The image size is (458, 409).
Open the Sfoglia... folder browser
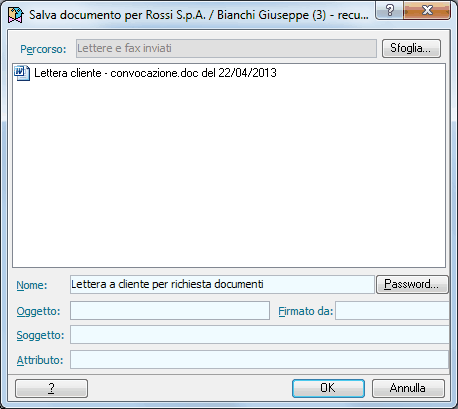pos(411,48)
